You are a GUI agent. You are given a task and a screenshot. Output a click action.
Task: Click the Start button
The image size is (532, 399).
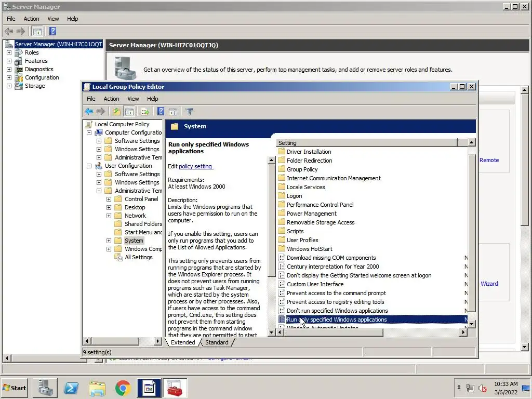15,388
